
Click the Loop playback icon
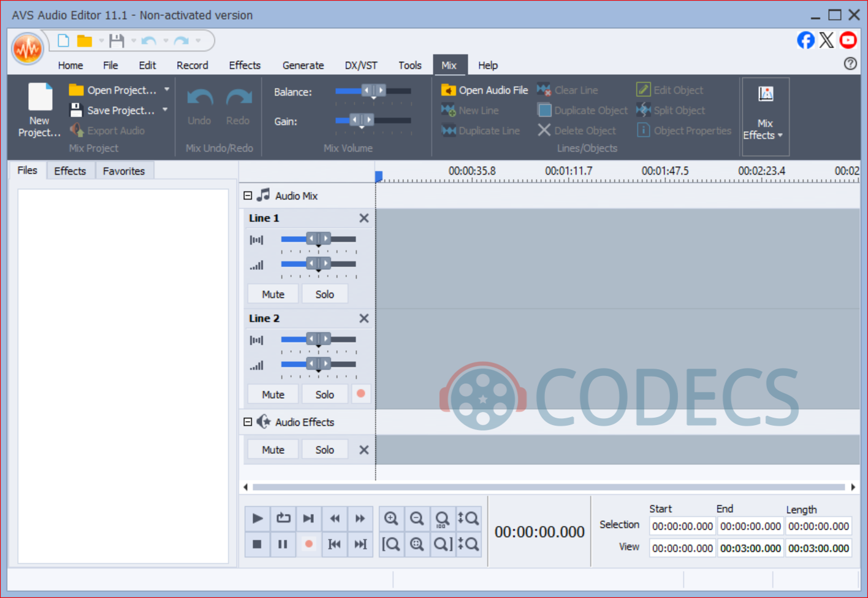click(x=283, y=519)
